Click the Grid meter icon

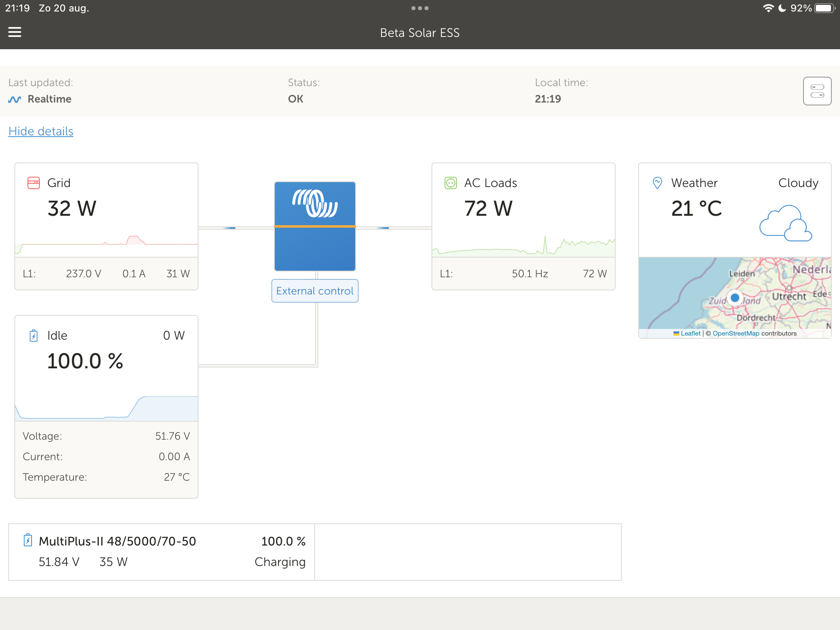point(34,183)
